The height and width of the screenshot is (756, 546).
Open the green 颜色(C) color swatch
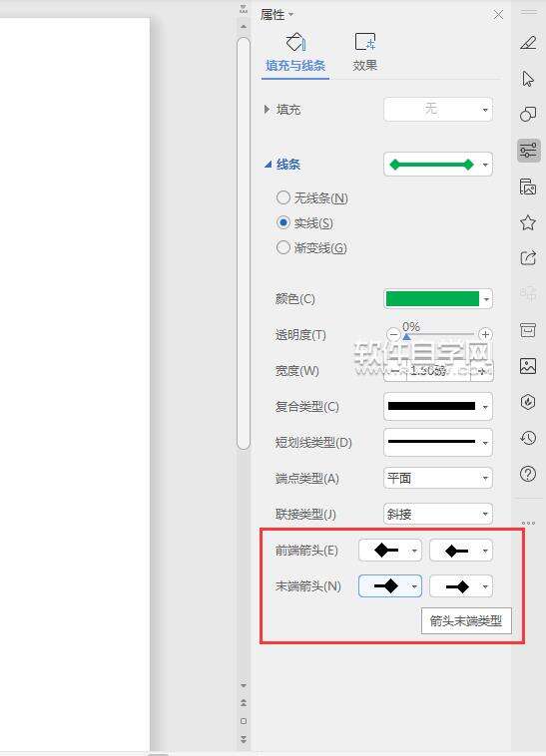tap(438, 299)
